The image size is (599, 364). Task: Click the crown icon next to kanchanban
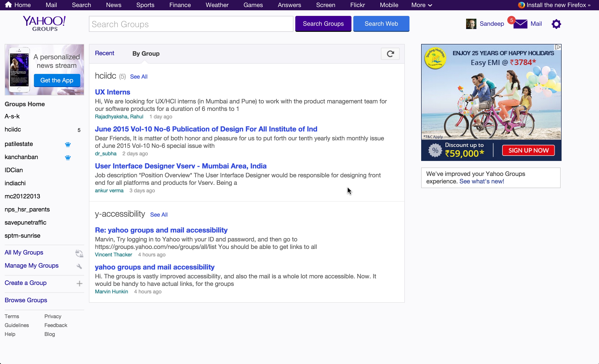68,157
